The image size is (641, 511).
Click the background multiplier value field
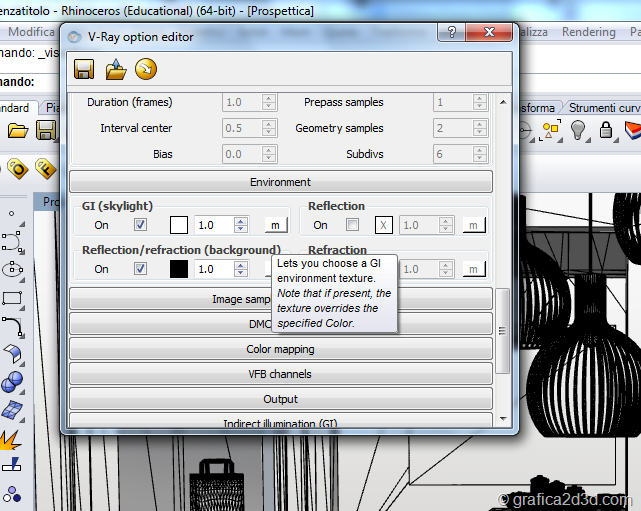(214, 269)
